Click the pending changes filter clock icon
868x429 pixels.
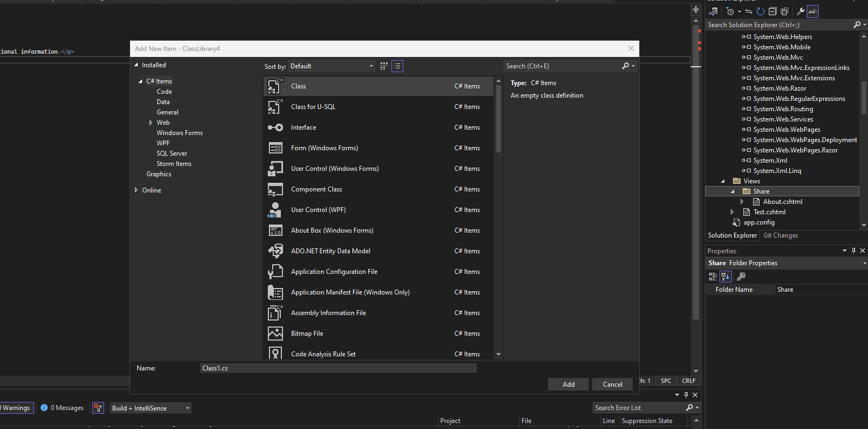point(730,11)
